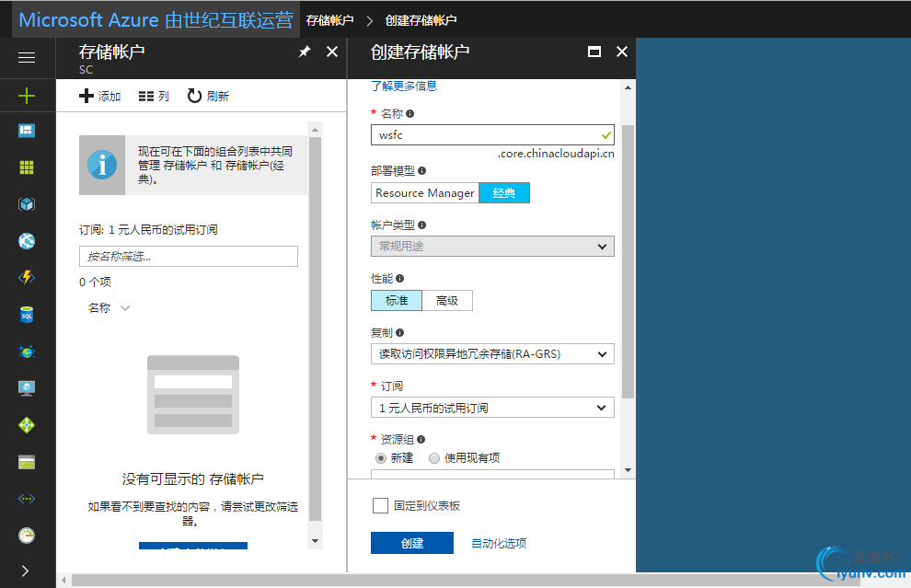Open the App Services globe icon
911x588 pixels.
click(27, 240)
